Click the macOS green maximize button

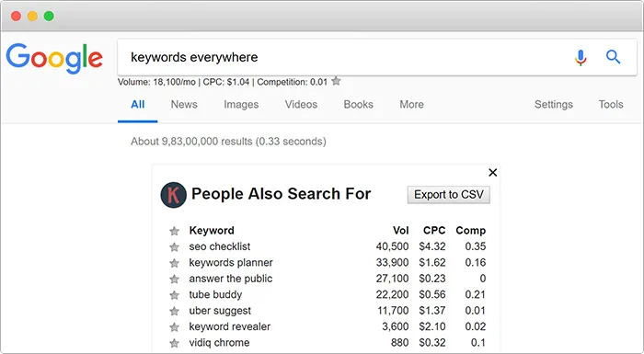(x=49, y=16)
